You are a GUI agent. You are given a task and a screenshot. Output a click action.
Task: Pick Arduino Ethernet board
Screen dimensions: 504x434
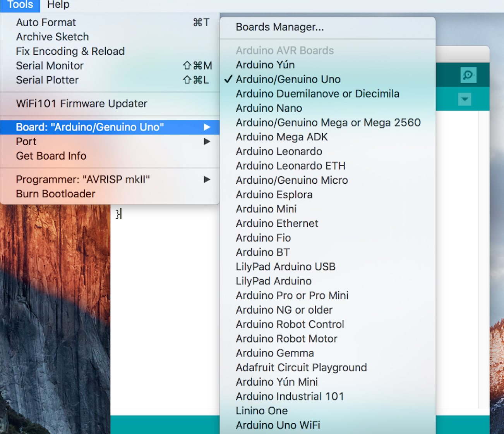327,223
